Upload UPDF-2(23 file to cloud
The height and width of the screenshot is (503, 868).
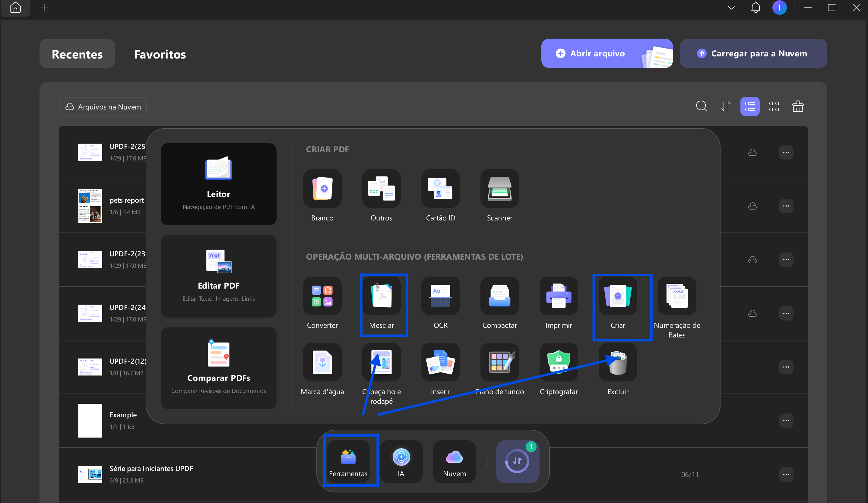point(752,260)
